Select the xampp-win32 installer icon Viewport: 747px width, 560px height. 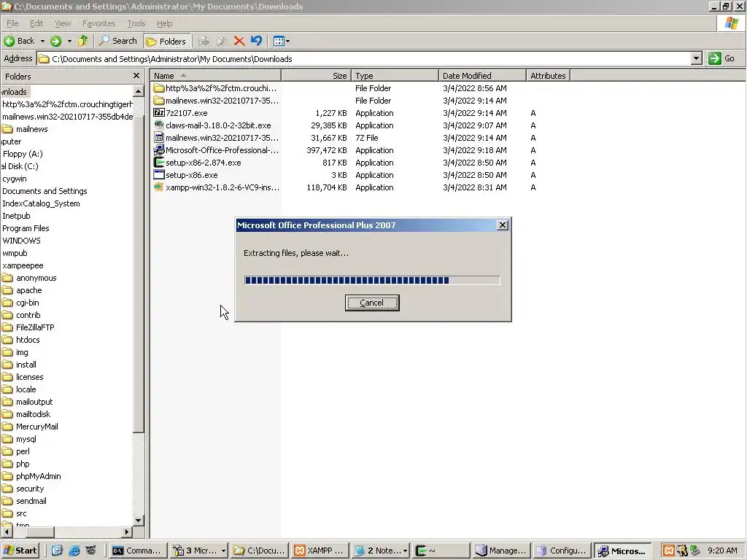click(158, 187)
